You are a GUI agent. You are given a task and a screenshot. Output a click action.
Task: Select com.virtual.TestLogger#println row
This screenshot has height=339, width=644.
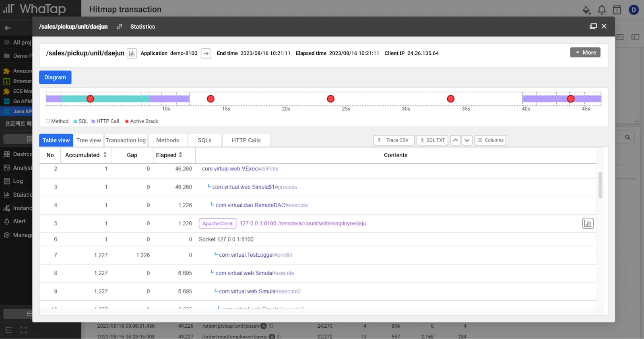coord(318,255)
